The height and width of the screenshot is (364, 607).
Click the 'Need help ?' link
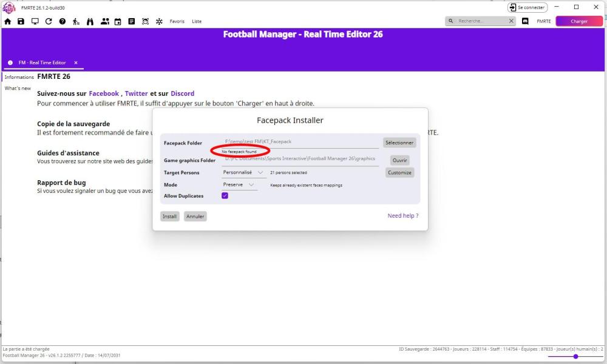(402, 215)
